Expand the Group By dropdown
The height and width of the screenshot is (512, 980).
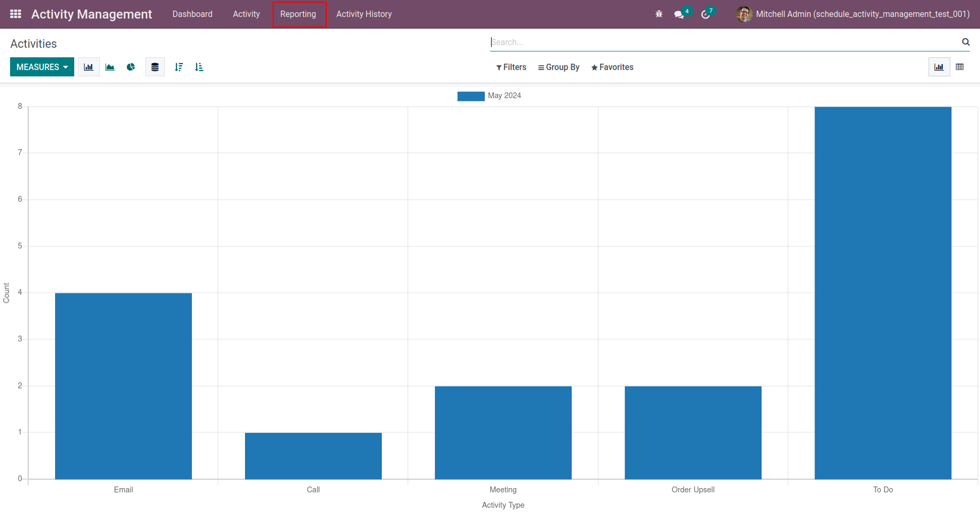coord(558,67)
